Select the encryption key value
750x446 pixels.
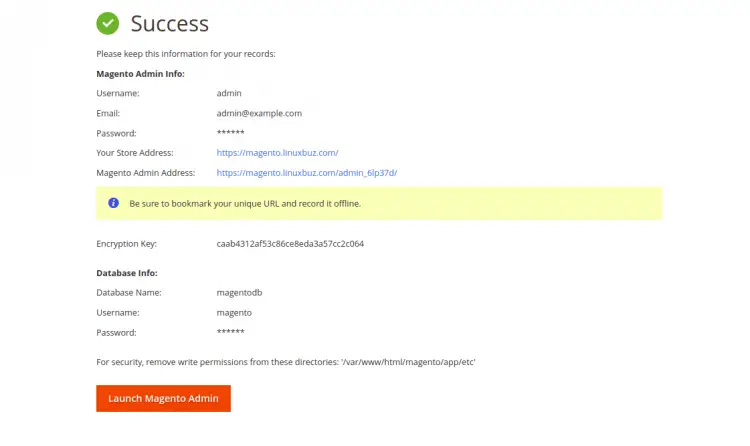coord(289,243)
